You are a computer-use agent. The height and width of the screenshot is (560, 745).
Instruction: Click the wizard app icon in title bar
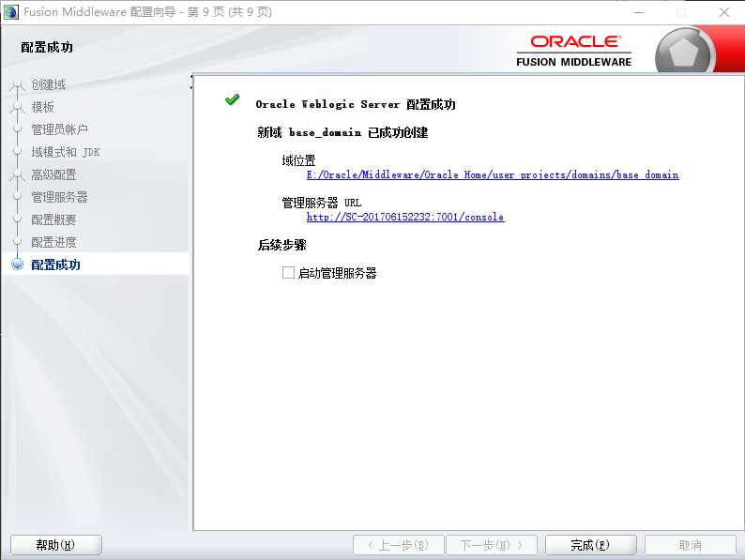point(11,12)
